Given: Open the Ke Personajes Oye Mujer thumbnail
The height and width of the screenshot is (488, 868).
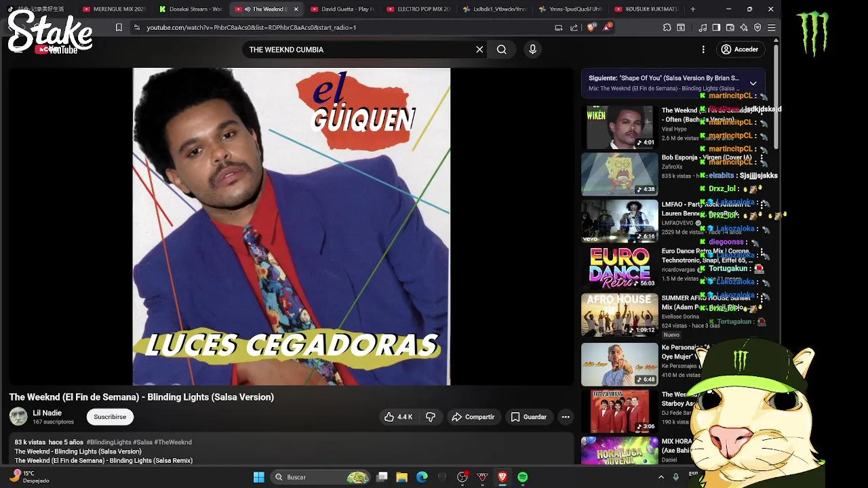Looking at the screenshot, I should pyautogui.click(x=619, y=364).
